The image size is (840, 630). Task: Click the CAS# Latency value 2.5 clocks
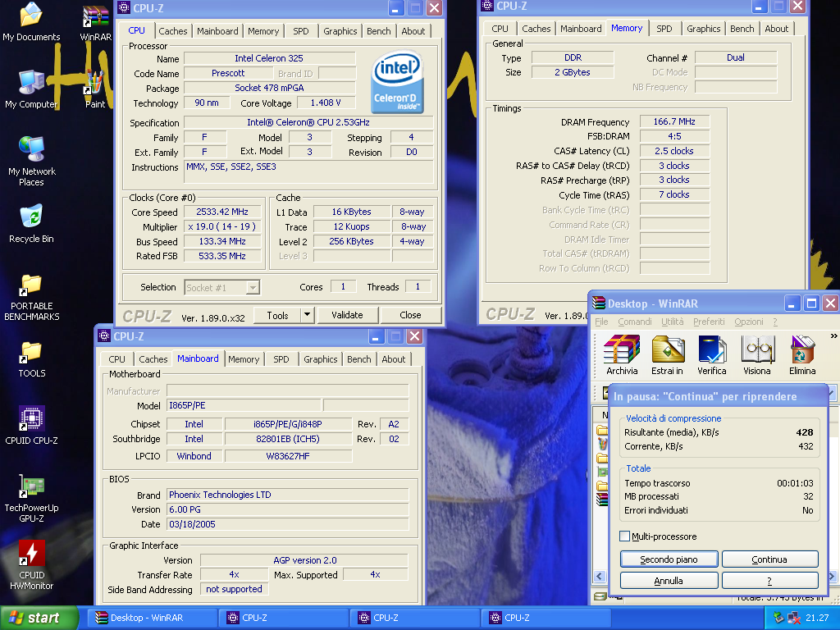[x=674, y=151]
